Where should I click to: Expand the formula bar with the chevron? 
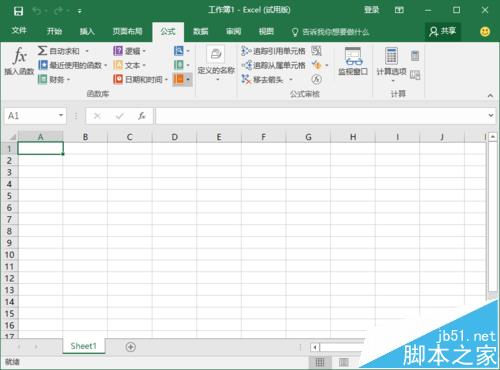point(491,115)
